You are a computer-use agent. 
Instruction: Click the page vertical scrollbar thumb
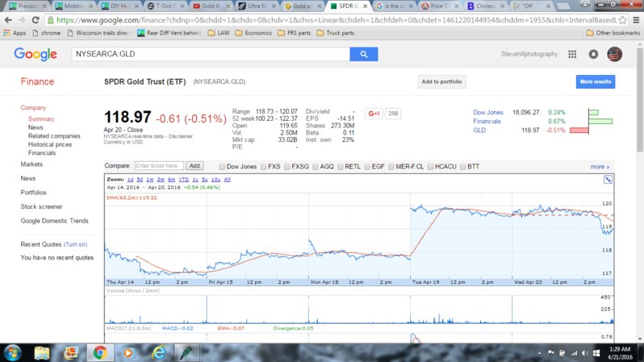[640, 101]
